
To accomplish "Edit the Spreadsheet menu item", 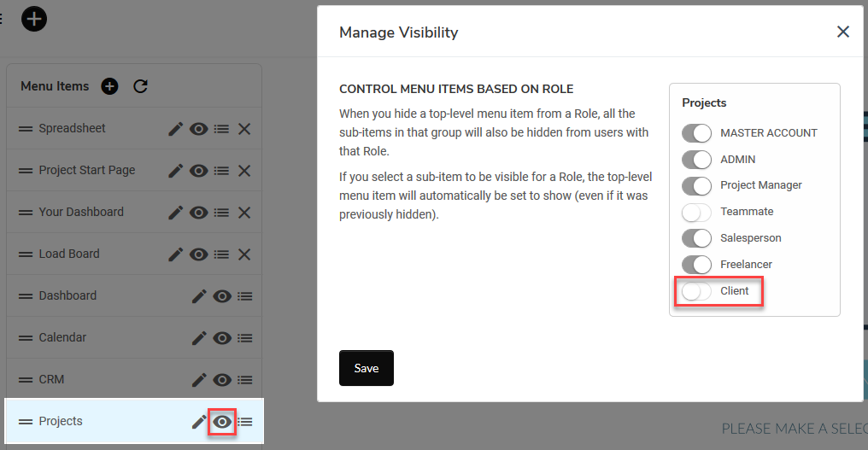I will [175, 129].
